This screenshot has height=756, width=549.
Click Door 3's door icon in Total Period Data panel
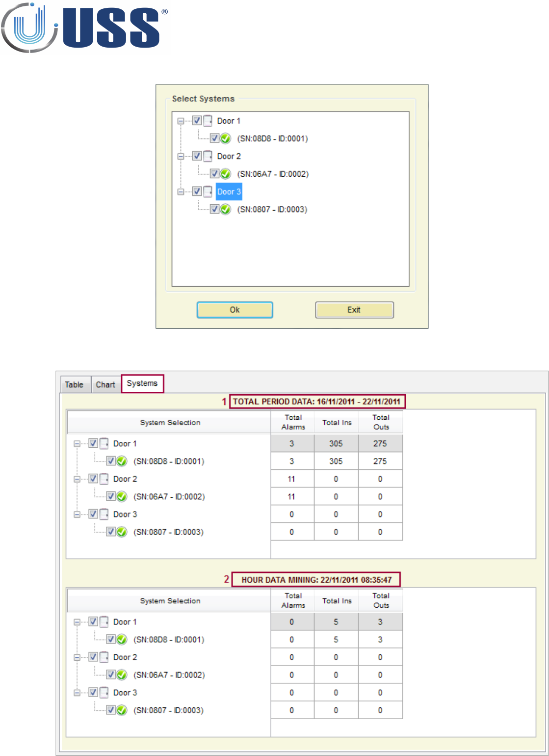(104, 514)
